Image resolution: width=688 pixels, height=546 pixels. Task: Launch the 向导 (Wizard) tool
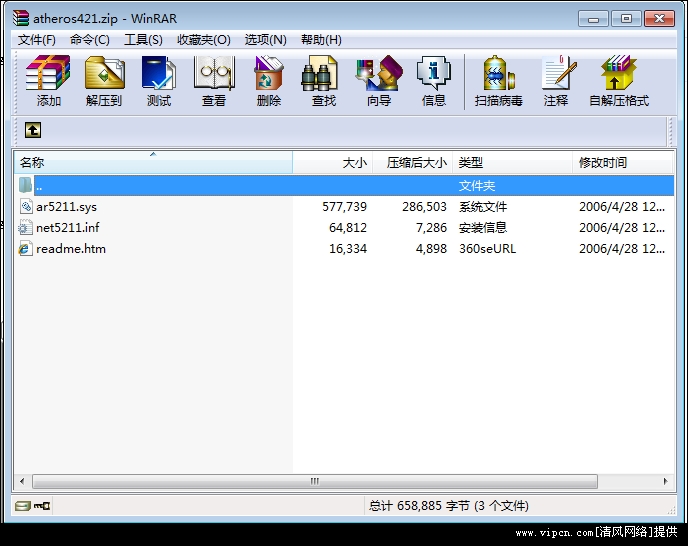(x=379, y=81)
